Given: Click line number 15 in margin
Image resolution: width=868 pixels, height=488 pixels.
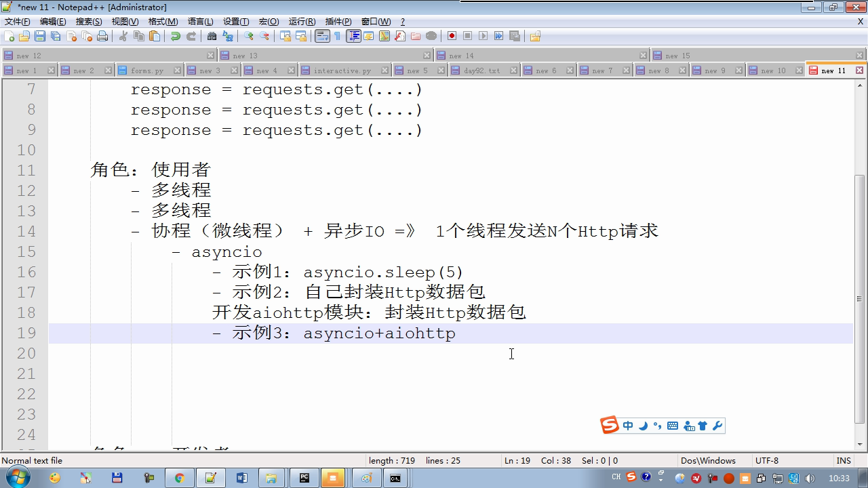Looking at the screenshot, I should pos(26,251).
